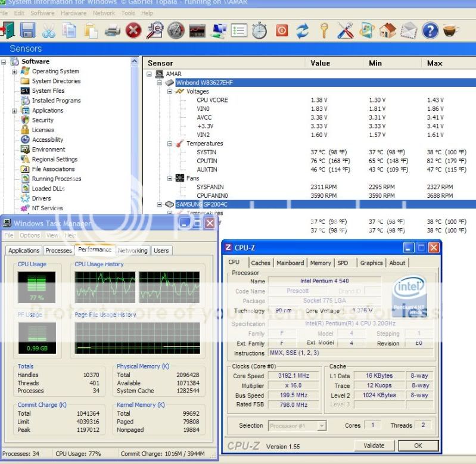
Task: Click the copy pages toolbar icon
Action: [69, 30]
